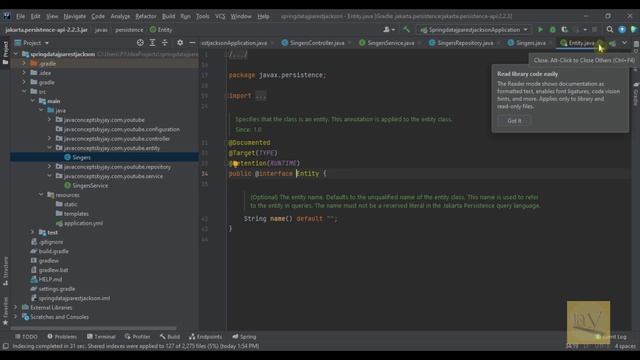
Task: Show hidden editor tabs chevron dropdown
Action: click(x=624, y=43)
